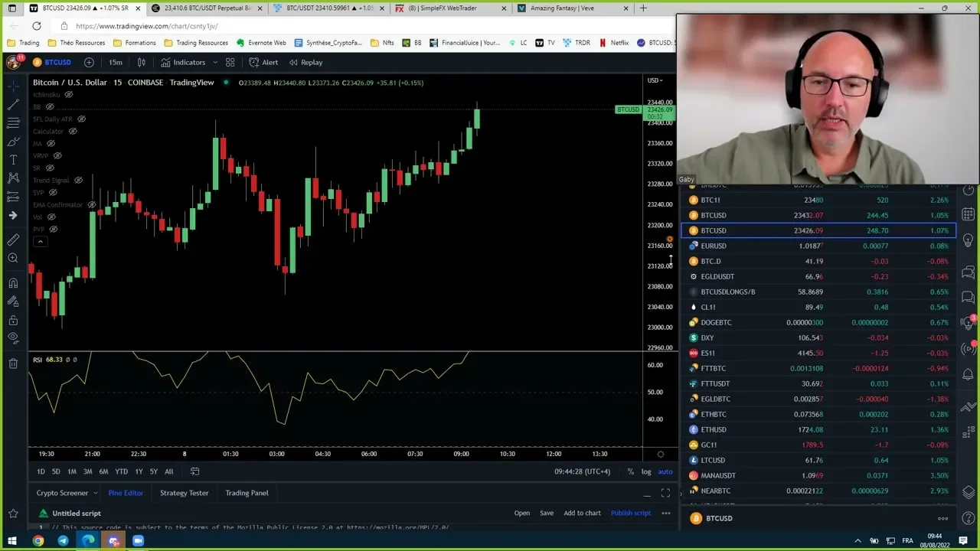Select the crosshair cursor tool
Image resolution: width=980 pixels, height=551 pixels.
click(13, 86)
